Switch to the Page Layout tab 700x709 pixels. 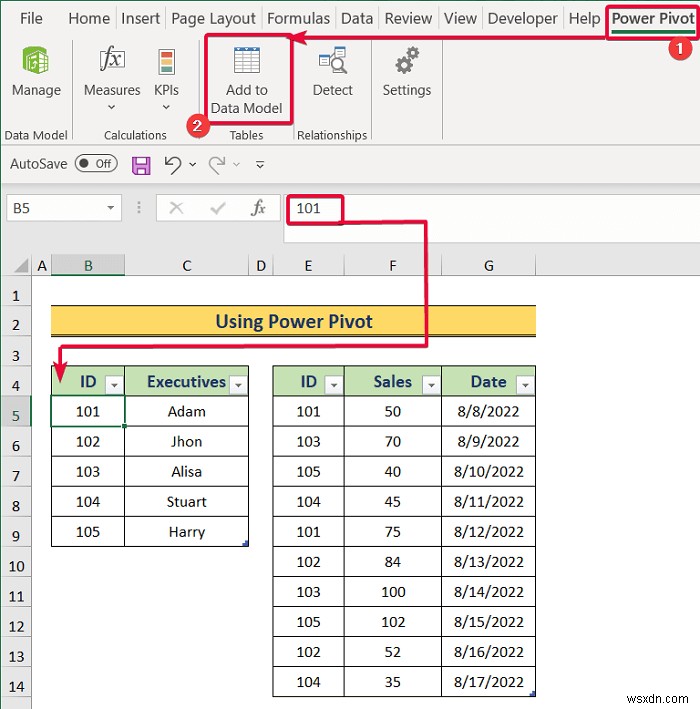pyautogui.click(x=213, y=19)
